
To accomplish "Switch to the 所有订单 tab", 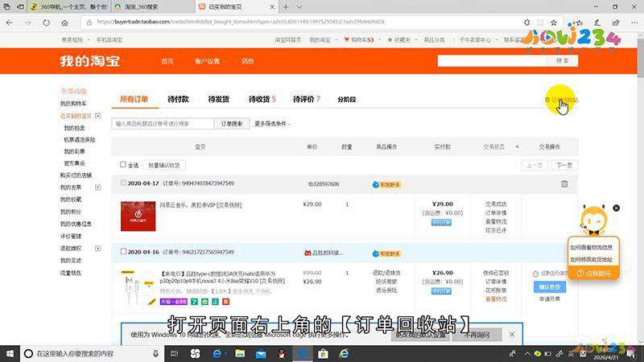I will (x=134, y=99).
